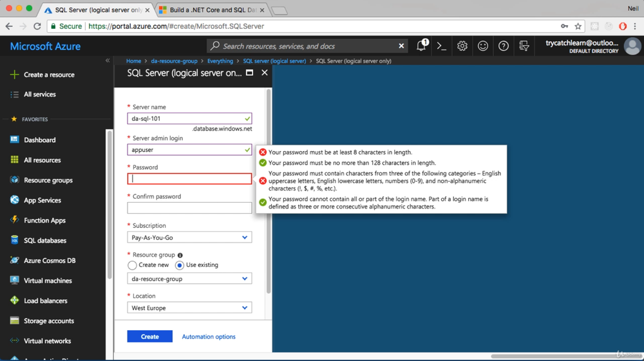
Task: Open the Location West Europe dropdown
Action: pyautogui.click(x=189, y=308)
